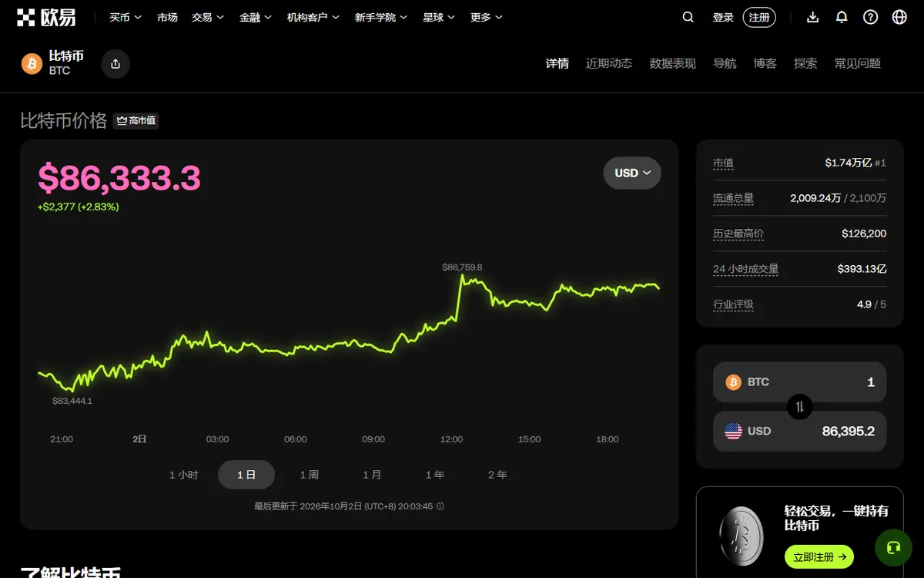This screenshot has height=578, width=924.
Task: Open the USD currency dropdown
Action: click(632, 173)
